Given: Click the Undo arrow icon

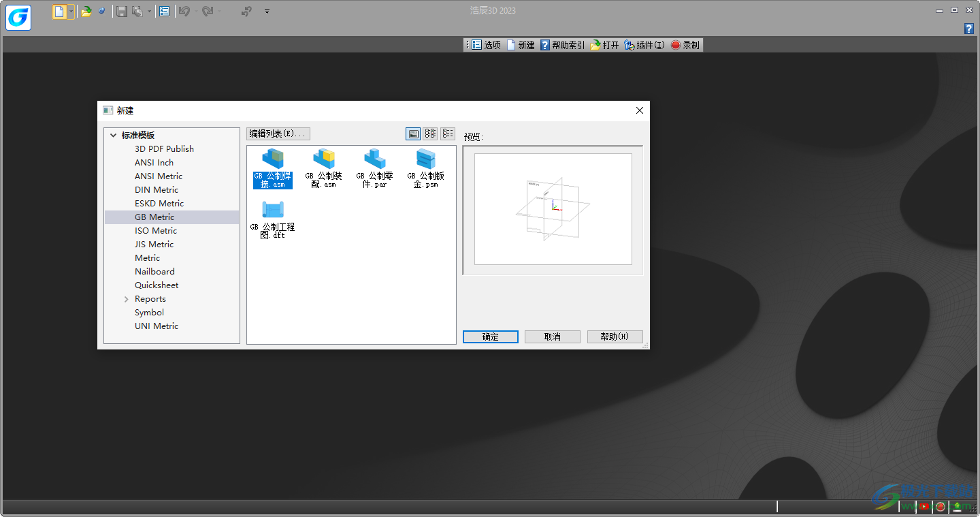Looking at the screenshot, I should pyautogui.click(x=184, y=12).
